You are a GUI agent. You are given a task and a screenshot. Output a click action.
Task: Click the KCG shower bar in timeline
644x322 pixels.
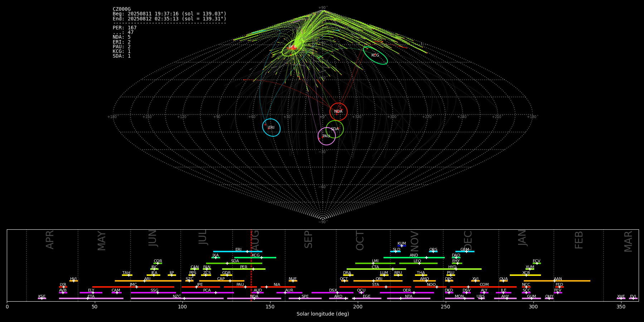(255, 258)
